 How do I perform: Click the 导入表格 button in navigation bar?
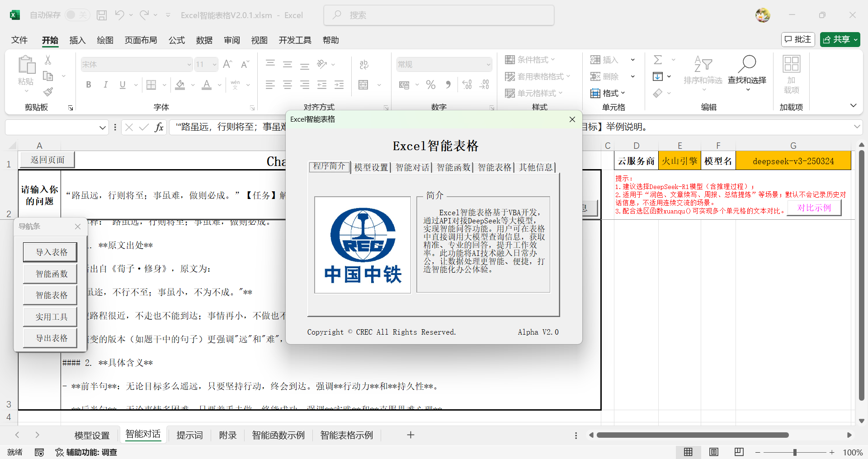(x=50, y=252)
